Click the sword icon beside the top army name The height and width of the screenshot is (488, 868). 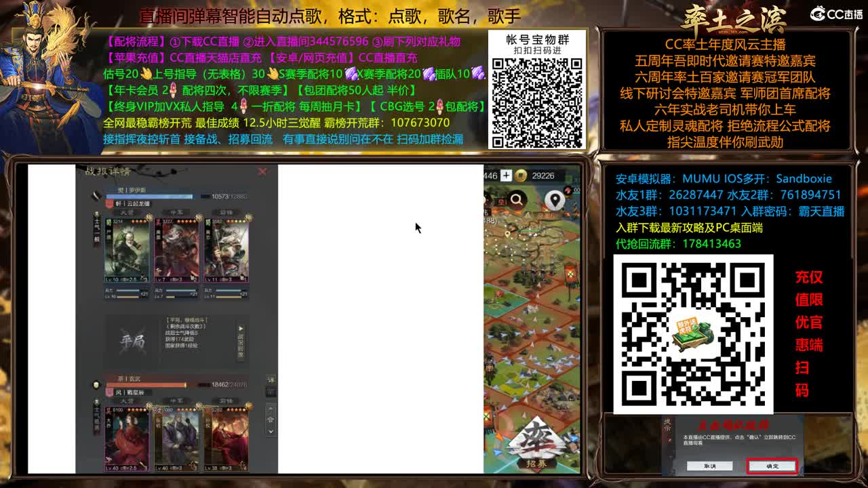[96, 196]
